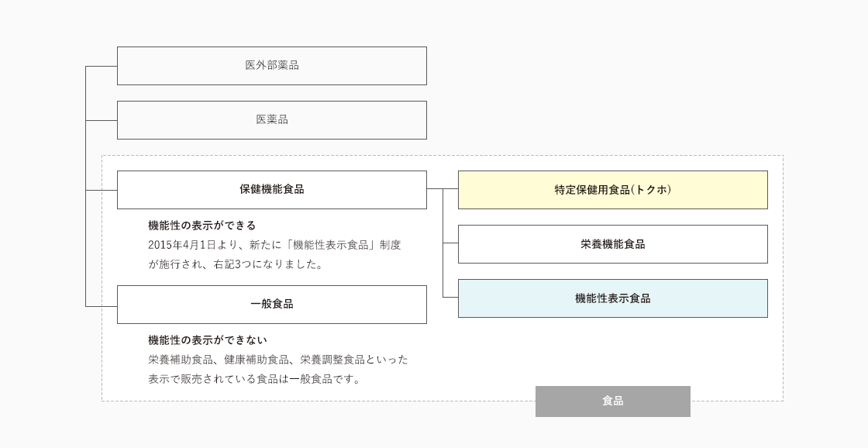Click the heading 機能性の表示ができる
This screenshot has height=448, width=868.
[x=201, y=226]
